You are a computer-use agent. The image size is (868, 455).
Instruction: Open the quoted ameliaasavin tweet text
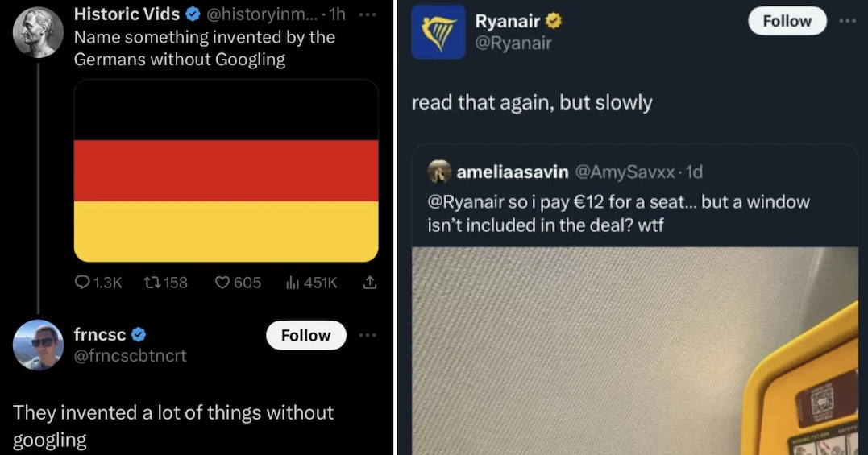[618, 213]
